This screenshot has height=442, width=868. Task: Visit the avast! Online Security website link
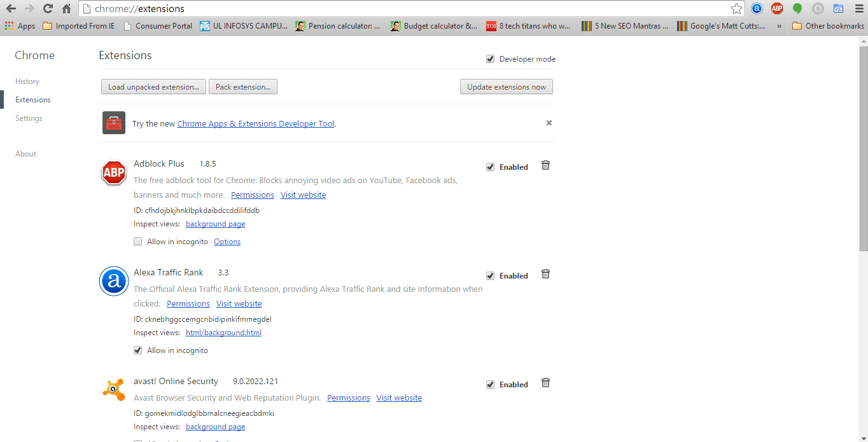399,398
